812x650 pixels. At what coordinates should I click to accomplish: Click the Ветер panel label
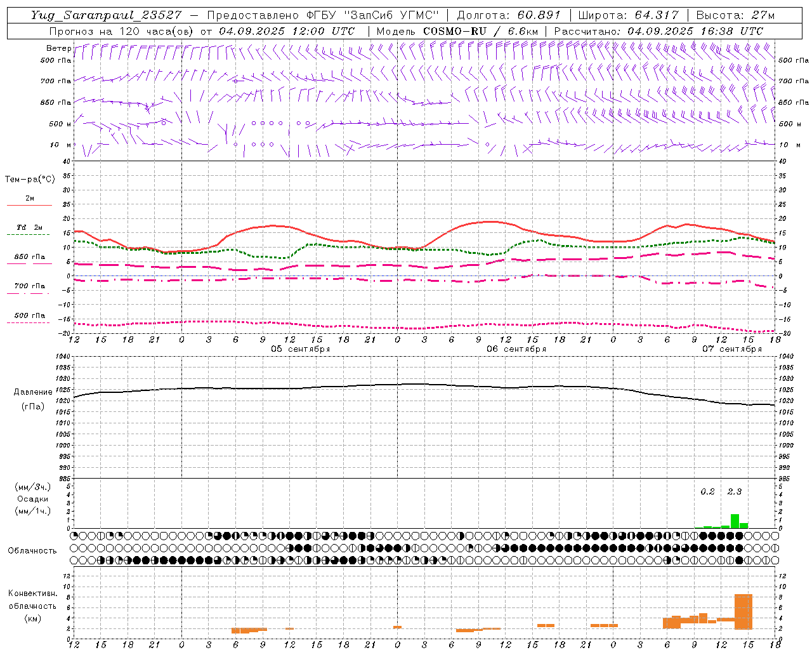coord(58,48)
